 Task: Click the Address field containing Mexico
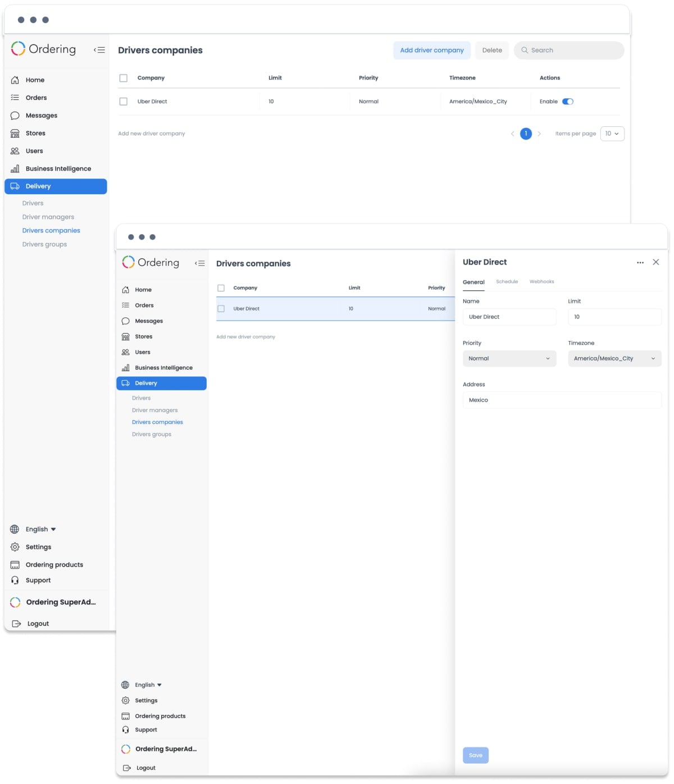(x=562, y=400)
